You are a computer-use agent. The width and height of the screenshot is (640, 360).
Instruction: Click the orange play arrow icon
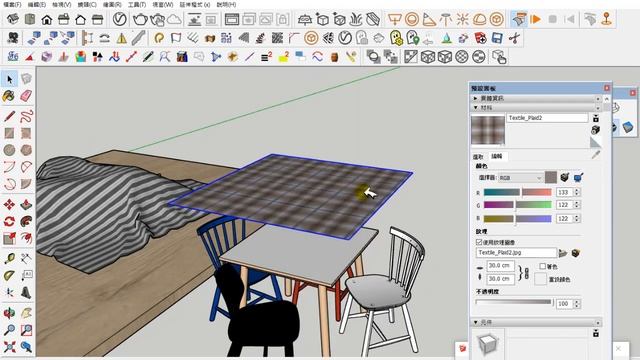pos(536,19)
